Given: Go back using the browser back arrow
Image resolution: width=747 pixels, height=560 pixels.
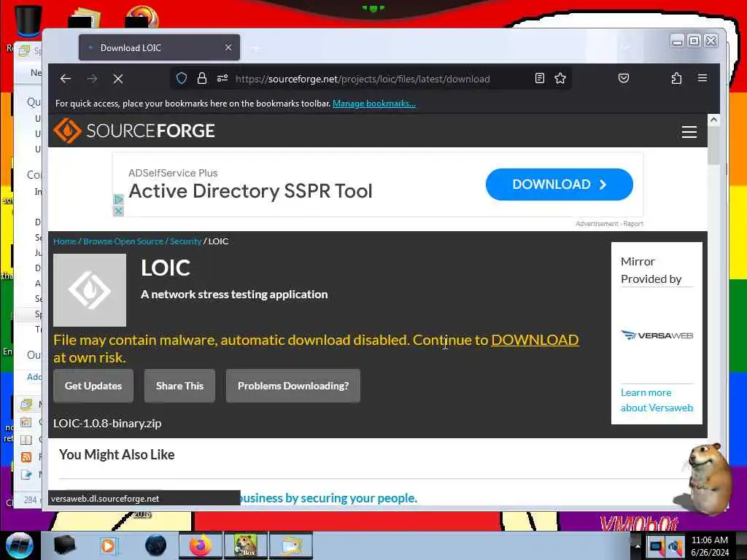Looking at the screenshot, I should 65,79.
